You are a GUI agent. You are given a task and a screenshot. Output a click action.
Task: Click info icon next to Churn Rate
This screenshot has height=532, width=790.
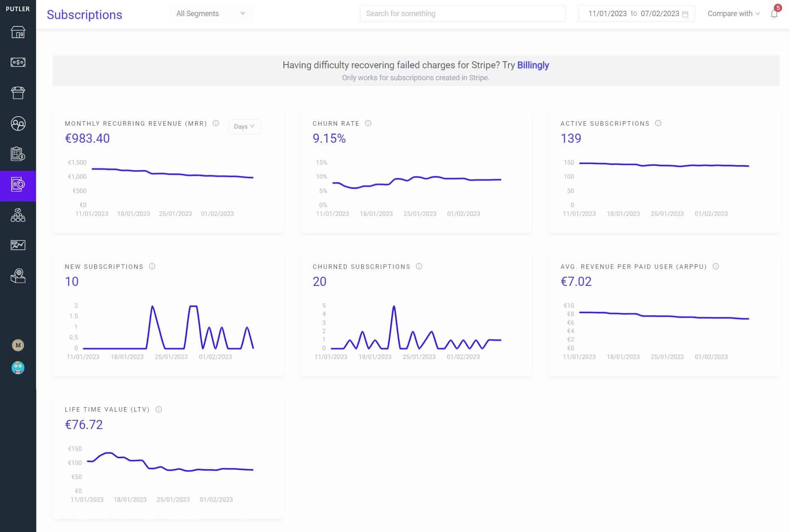click(368, 123)
